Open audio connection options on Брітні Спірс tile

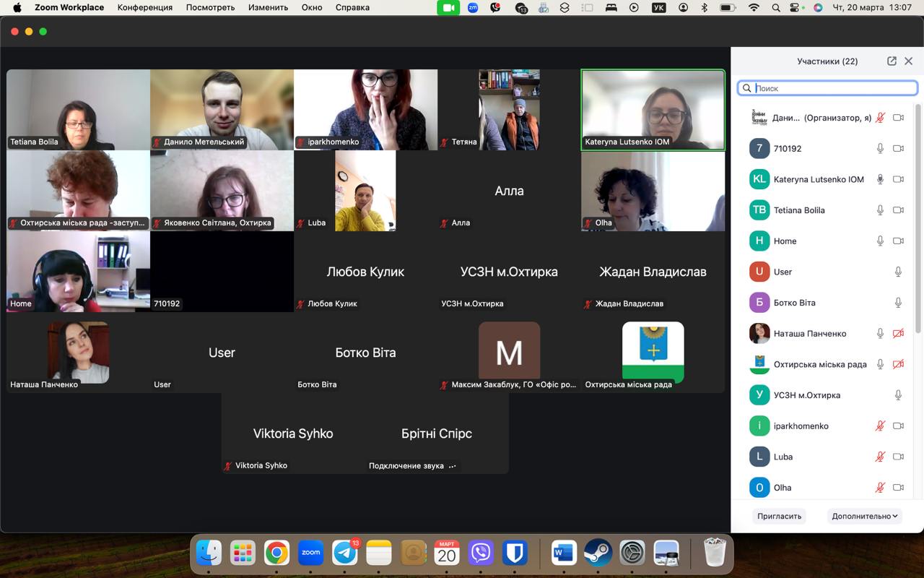(x=453, y=466)
